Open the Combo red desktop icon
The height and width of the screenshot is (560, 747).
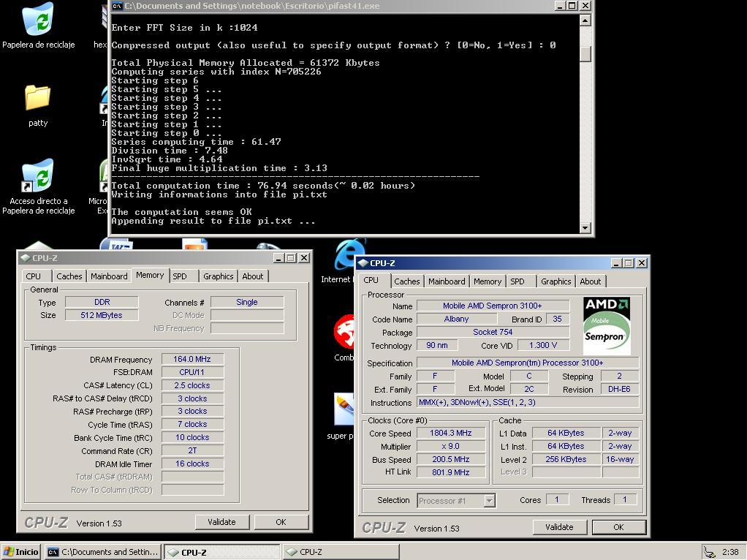[x=344, y=332]
